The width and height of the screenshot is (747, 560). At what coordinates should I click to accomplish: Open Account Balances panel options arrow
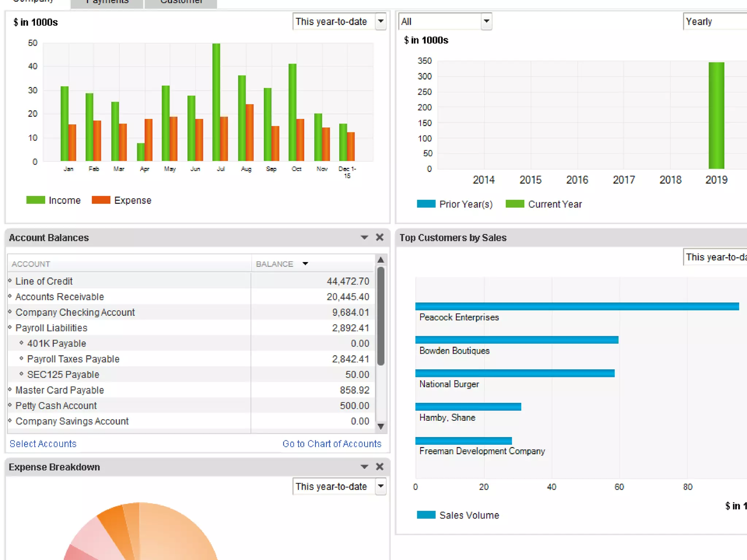pyautogui.click(x=364, y=237)
